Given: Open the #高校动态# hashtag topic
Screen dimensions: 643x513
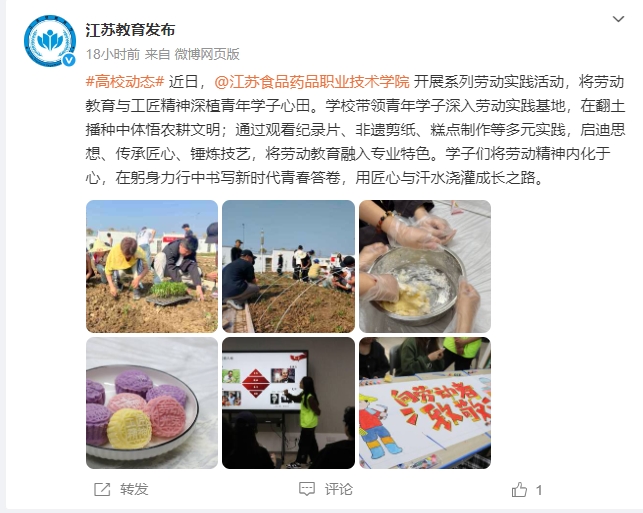Looking at the screenshot, I should tap(125, 82).
